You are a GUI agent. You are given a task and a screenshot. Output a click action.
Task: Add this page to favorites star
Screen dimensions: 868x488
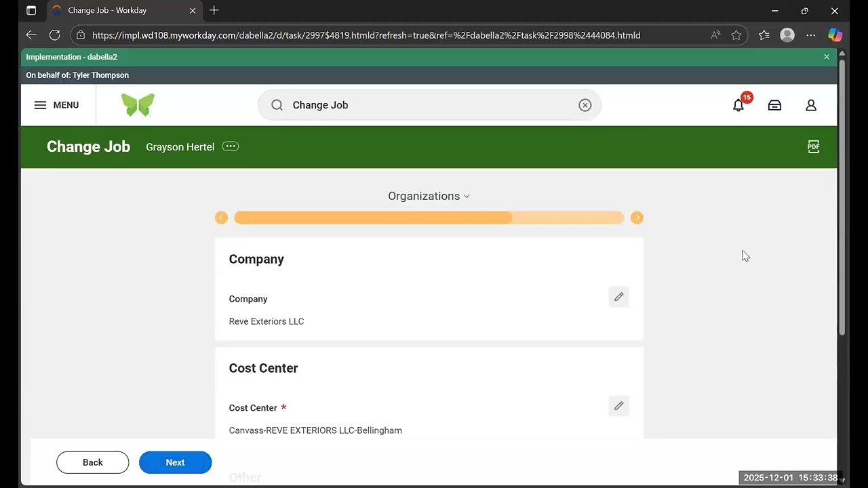click(x=736, y=35)
